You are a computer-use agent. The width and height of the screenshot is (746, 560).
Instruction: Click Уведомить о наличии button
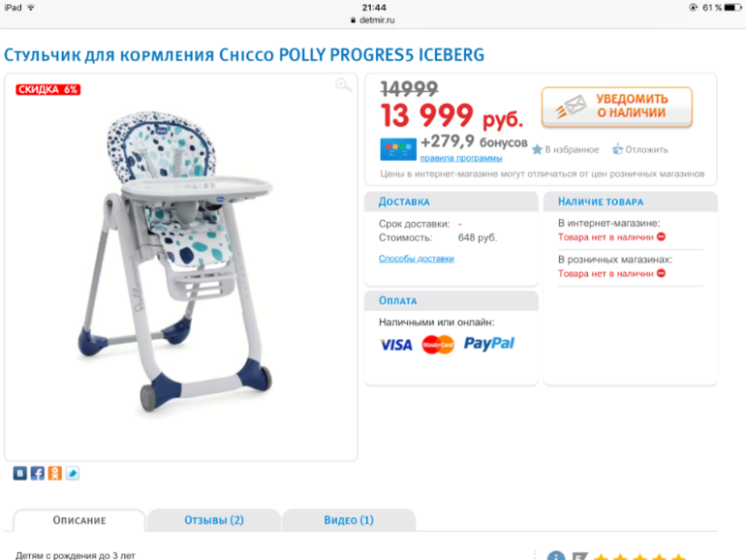click(x=616, y=107)
